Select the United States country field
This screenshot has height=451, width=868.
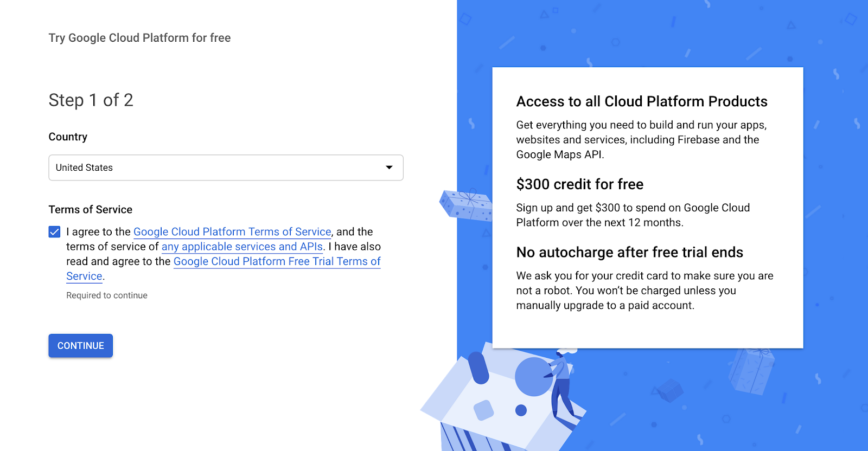coord(226,167)
